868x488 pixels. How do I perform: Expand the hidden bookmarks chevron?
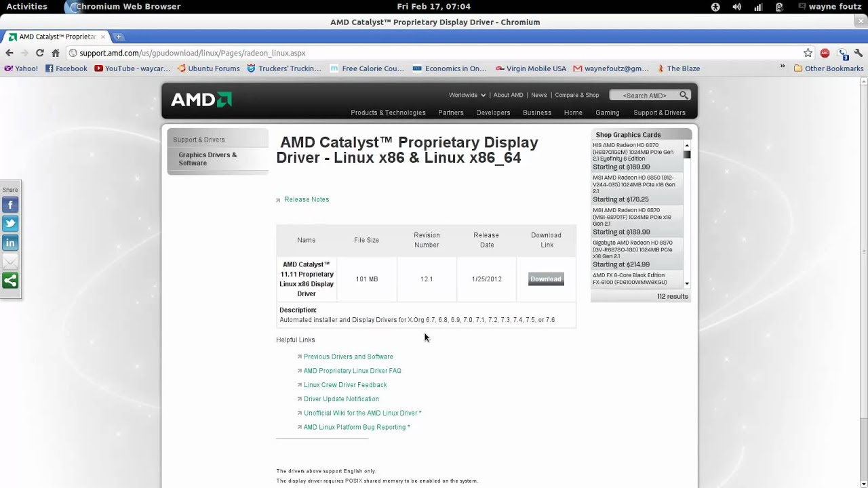[783, 67]
